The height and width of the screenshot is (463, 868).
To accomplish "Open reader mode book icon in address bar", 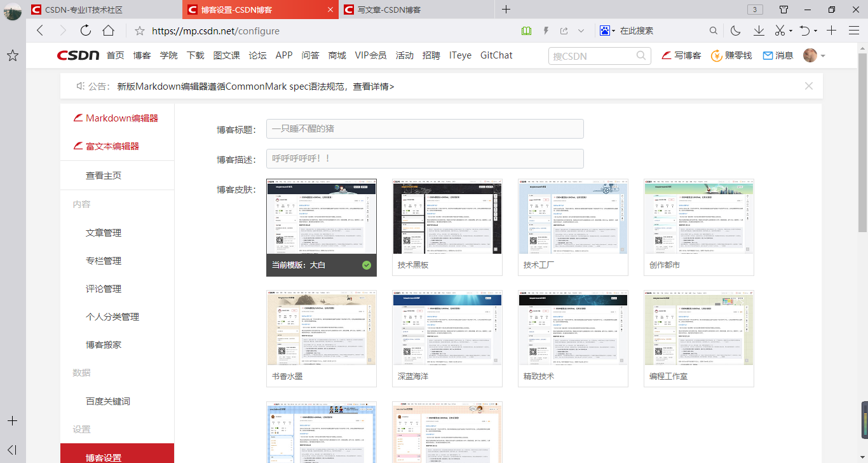I will pyautogui.click(x=526, y=31).
